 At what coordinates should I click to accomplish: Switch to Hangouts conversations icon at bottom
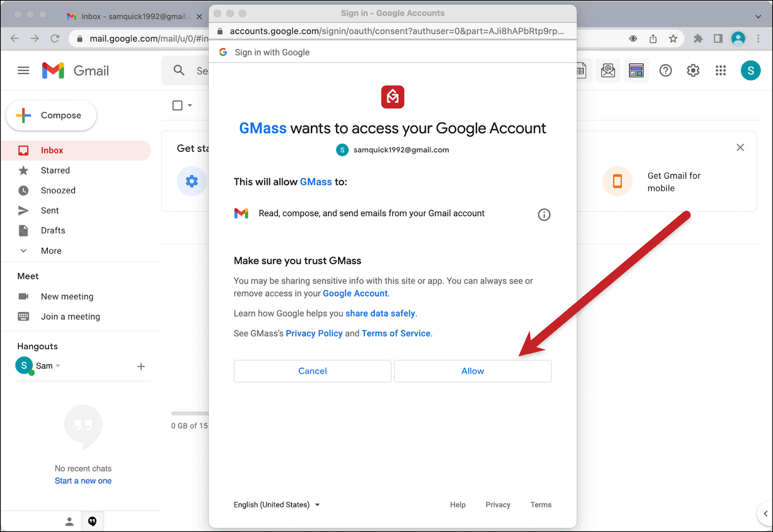[92, 521]
